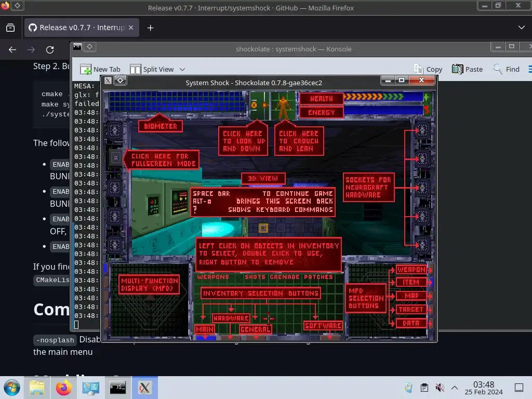The height and width of the screenshot is (399, 532).
Task: Click the Konsole terminal cursor prompt
Action: click(x=76, y=325)
